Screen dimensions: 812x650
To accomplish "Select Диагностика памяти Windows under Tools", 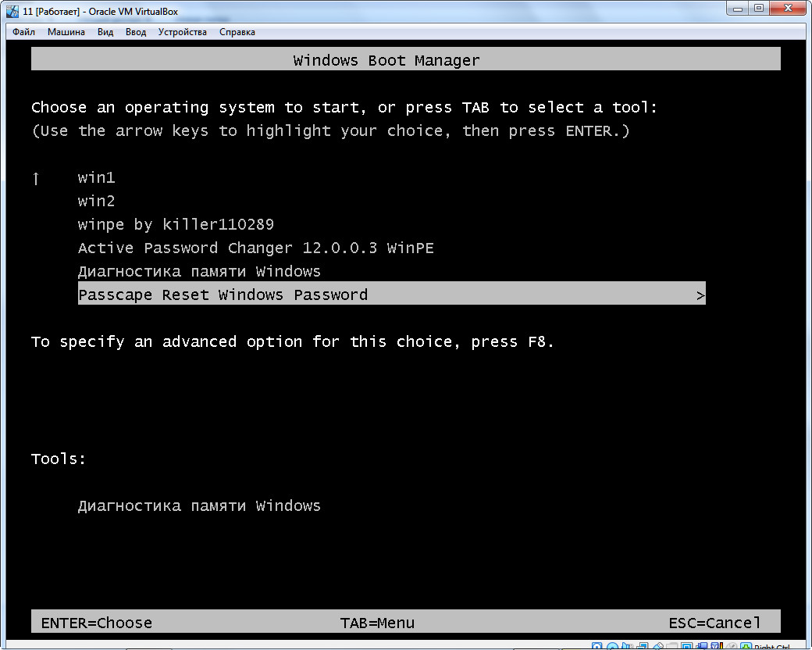I will coord(199,506).
